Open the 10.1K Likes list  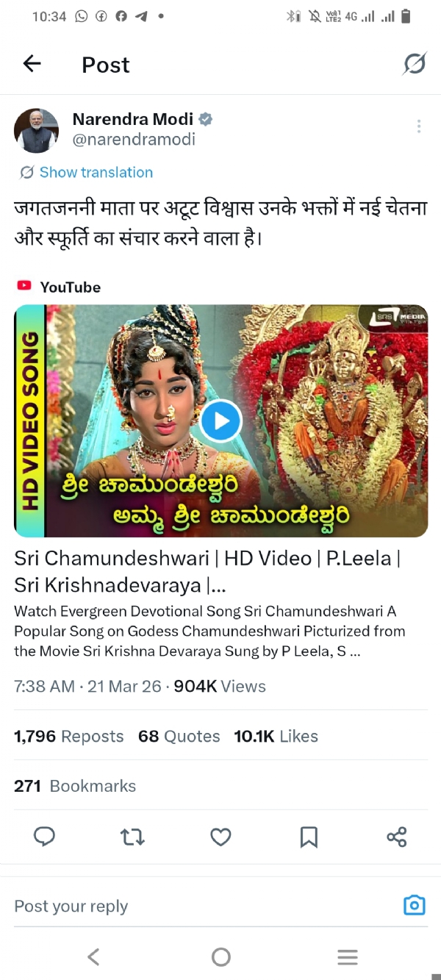[276, 736]
